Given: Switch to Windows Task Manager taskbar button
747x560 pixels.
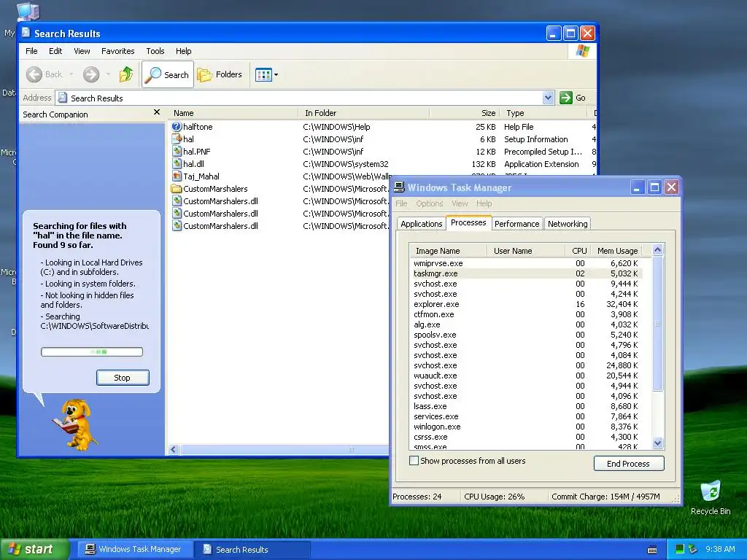Looking at the screenshot, I should (x=134, y=549).
